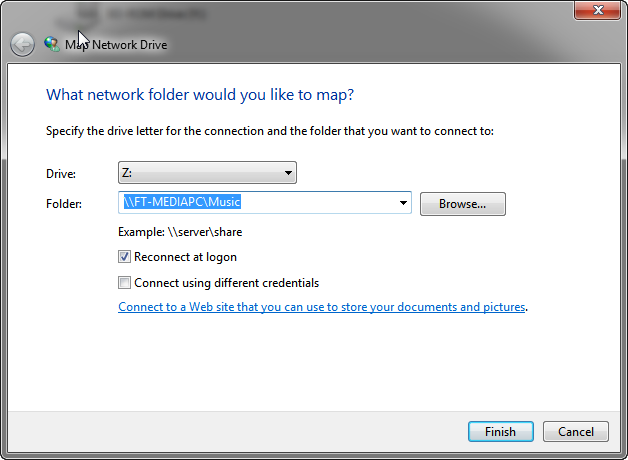Click the 'What network folder' heading

tap(200, 95)
